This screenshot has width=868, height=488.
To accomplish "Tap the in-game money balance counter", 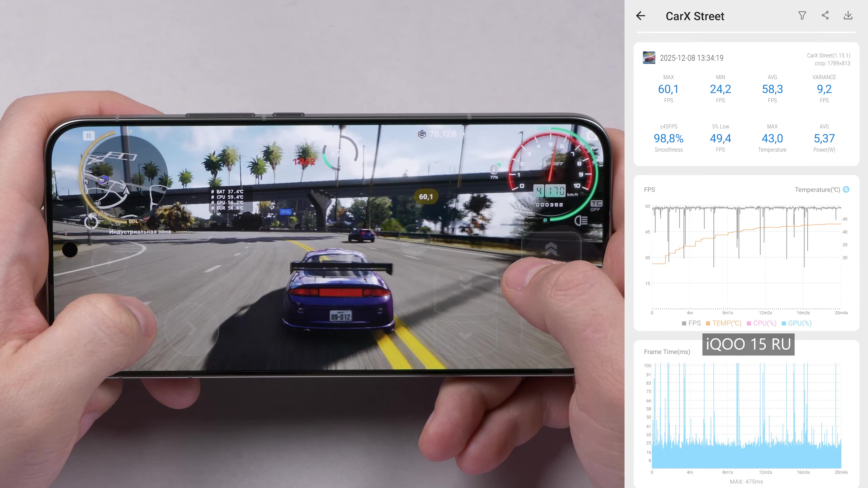I will pos(442,134).
